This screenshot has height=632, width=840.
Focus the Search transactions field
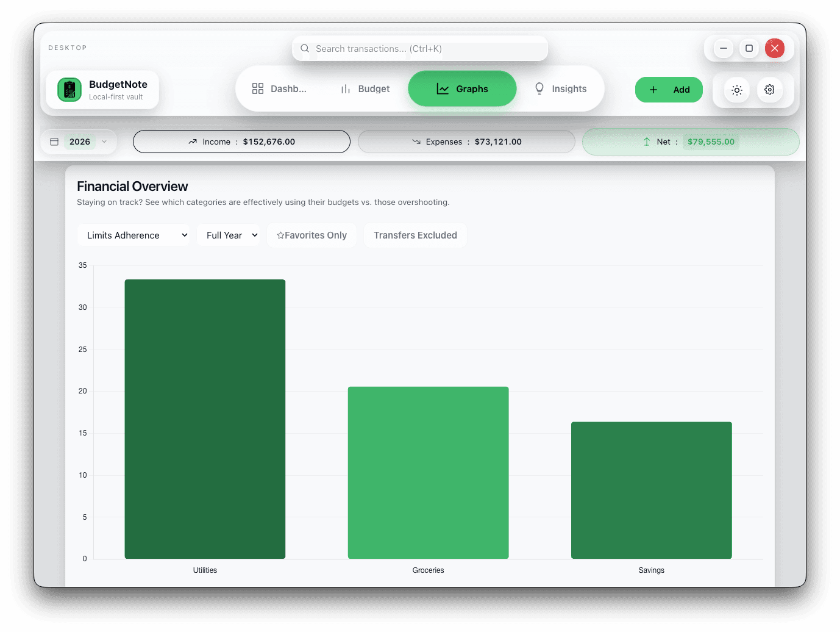[x=427, y=49]
